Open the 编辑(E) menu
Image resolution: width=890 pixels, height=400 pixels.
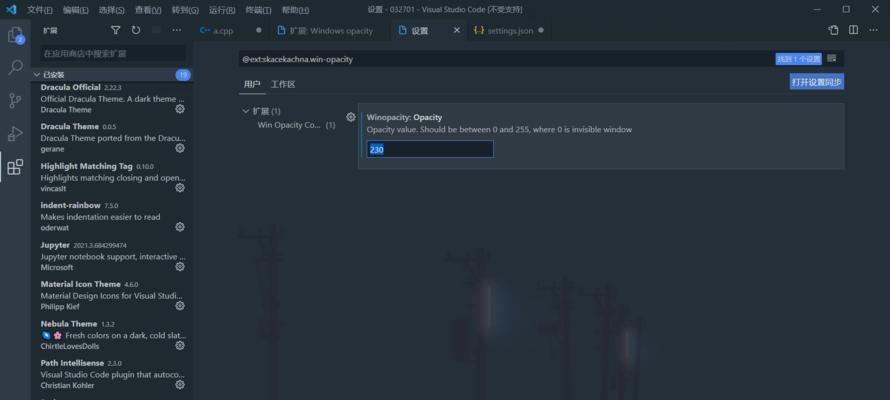(75, 10)
